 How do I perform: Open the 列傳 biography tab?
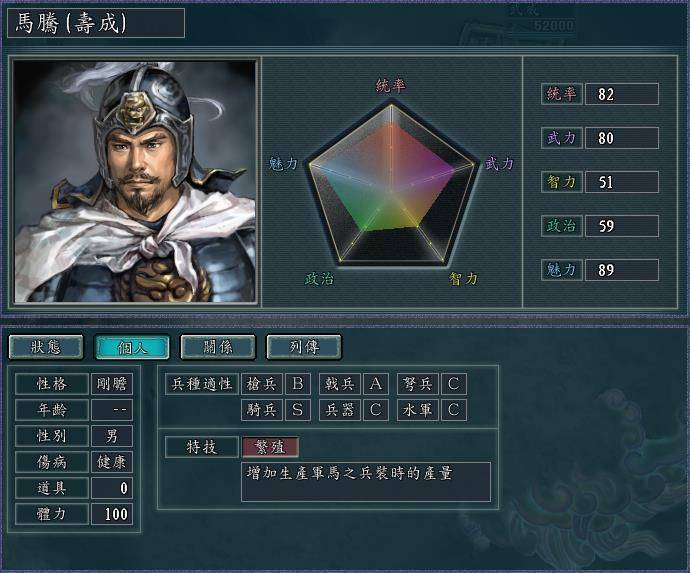pos(304,347)
